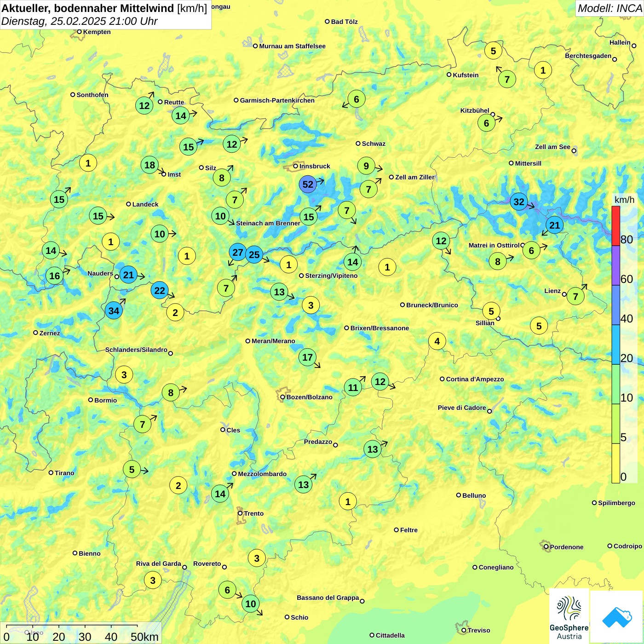Click the 'Kufstein' city label
Screen dimensions: 644x644
click(x=466, y=75)
